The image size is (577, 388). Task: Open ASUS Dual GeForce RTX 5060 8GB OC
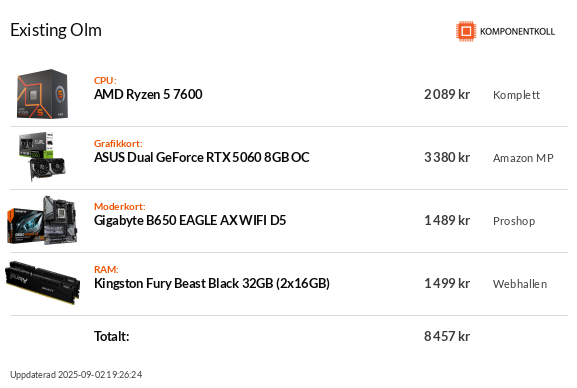(x=202, y=158)
